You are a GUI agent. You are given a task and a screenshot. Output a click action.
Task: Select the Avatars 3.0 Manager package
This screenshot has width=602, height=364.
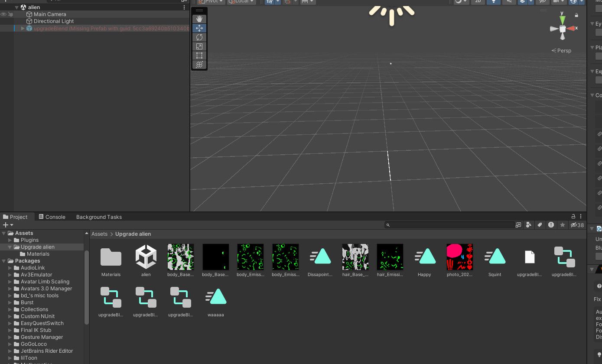pos(46,289)
